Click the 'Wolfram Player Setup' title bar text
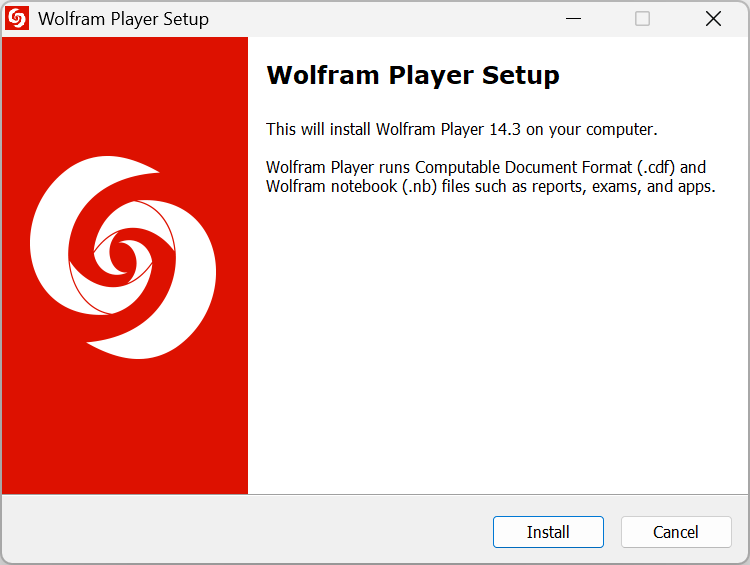 tap(123, 19)
